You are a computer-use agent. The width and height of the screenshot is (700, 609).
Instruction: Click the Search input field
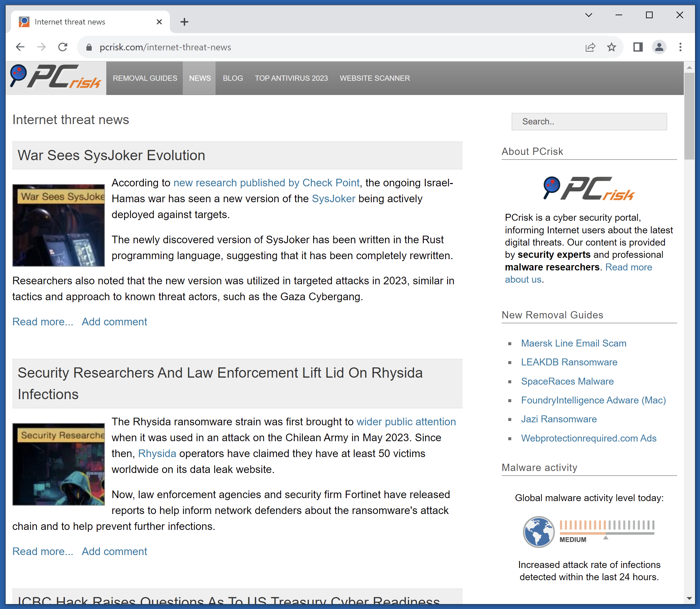point(589,121)
